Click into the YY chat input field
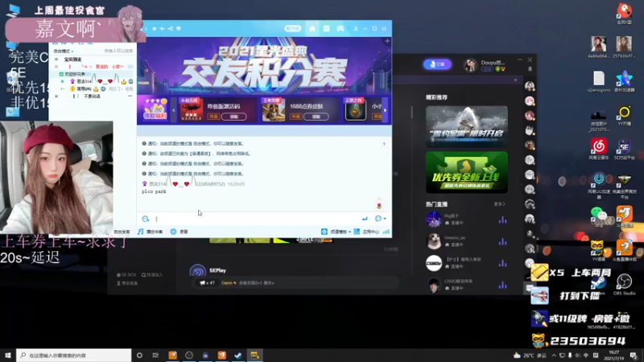Screen dimensions: 644x362 click(x=257, y=219)
